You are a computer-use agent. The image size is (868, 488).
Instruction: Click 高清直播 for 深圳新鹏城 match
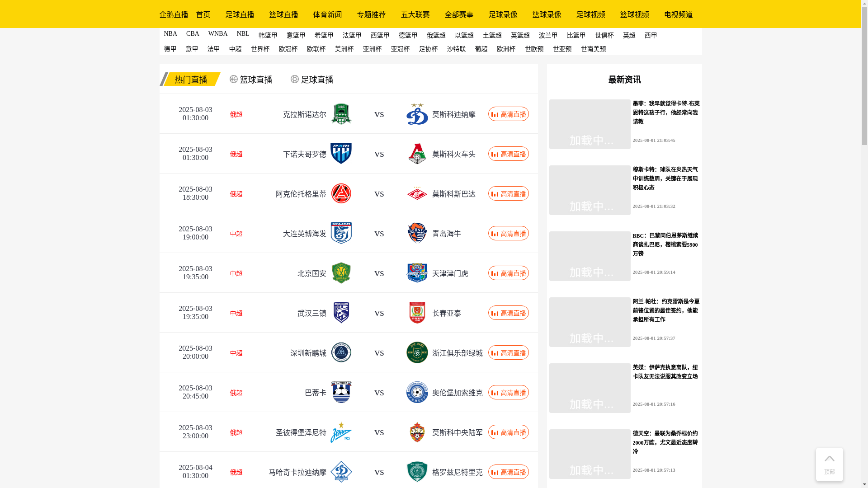click(508, 352)
